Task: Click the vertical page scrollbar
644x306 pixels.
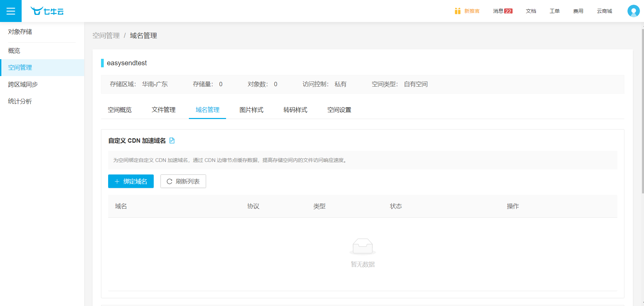Action: pyautogui.click(x=642, y=112)
